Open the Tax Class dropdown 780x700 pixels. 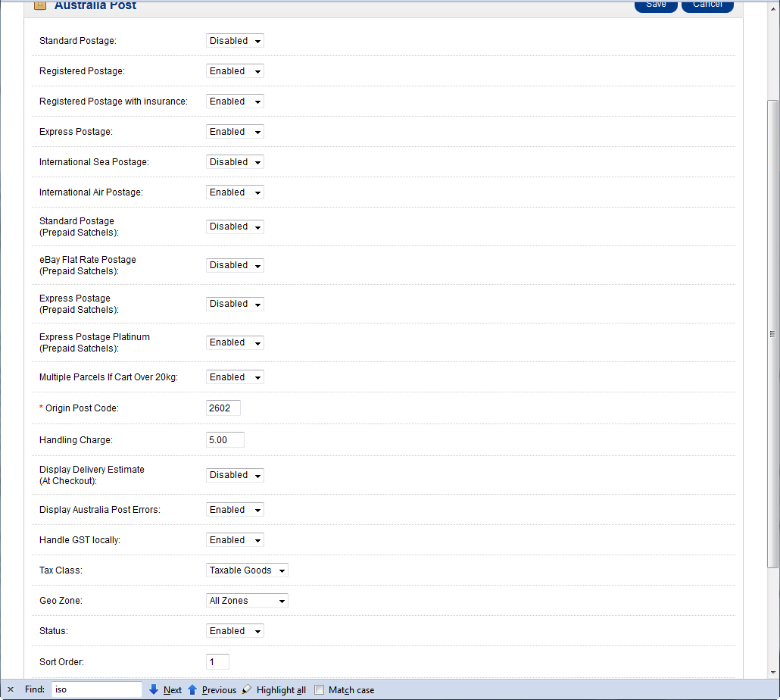click(247, 570)
